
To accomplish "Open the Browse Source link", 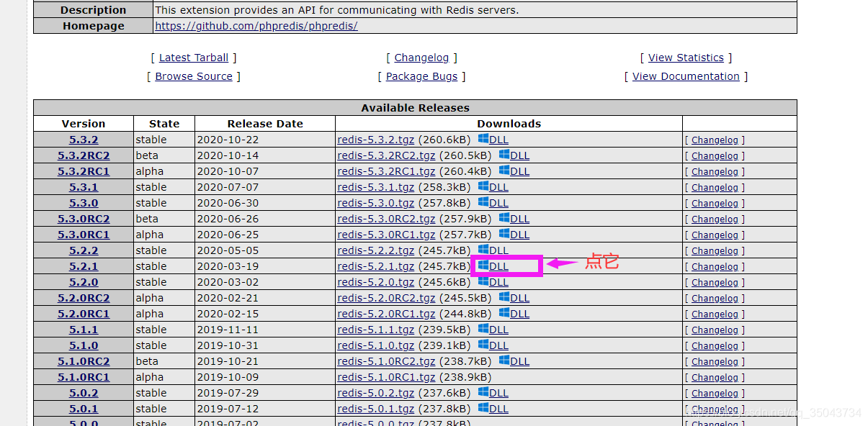I will tap(194, 76).
